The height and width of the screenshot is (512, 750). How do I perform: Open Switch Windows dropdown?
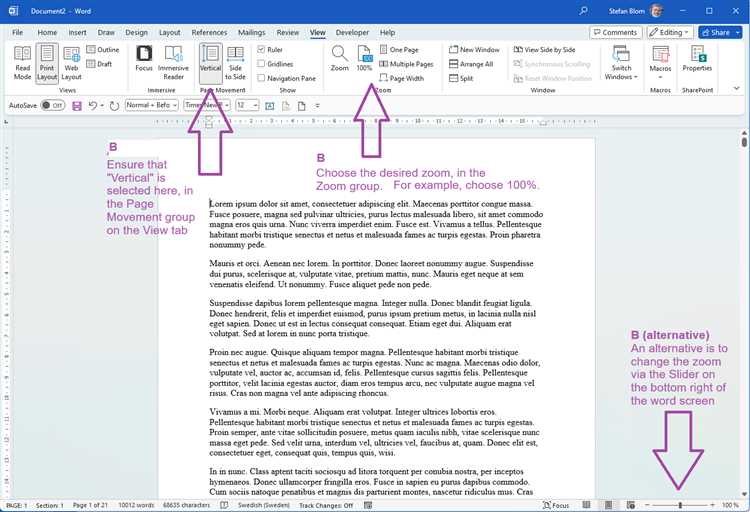[x=621, y=63]
